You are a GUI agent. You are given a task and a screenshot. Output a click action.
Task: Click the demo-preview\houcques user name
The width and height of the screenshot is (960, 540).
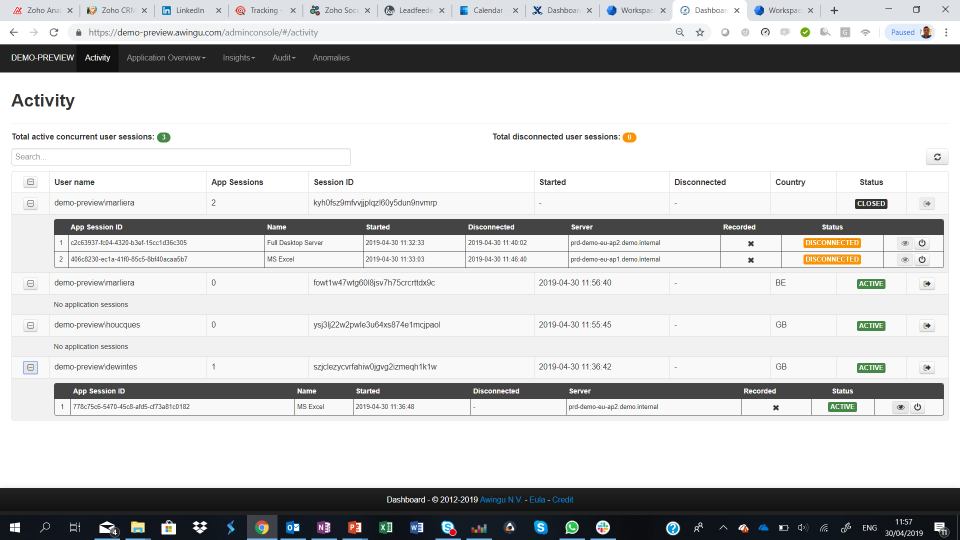tap(97, 324)
